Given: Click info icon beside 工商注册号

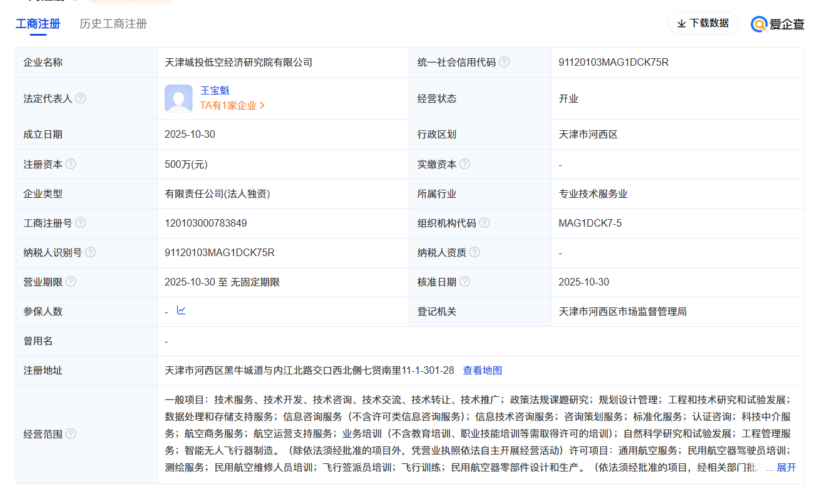Looking at the screenshot, I should pos(81,223).
